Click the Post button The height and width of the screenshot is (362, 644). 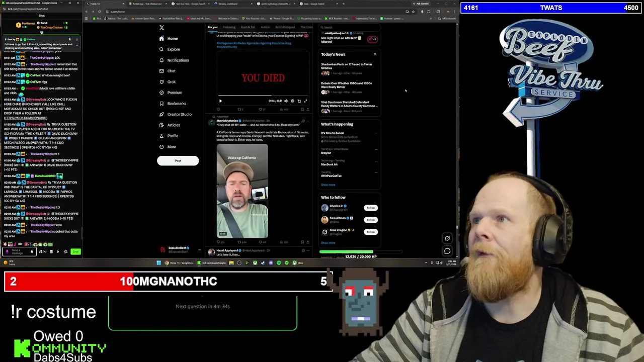pos(178,160)
